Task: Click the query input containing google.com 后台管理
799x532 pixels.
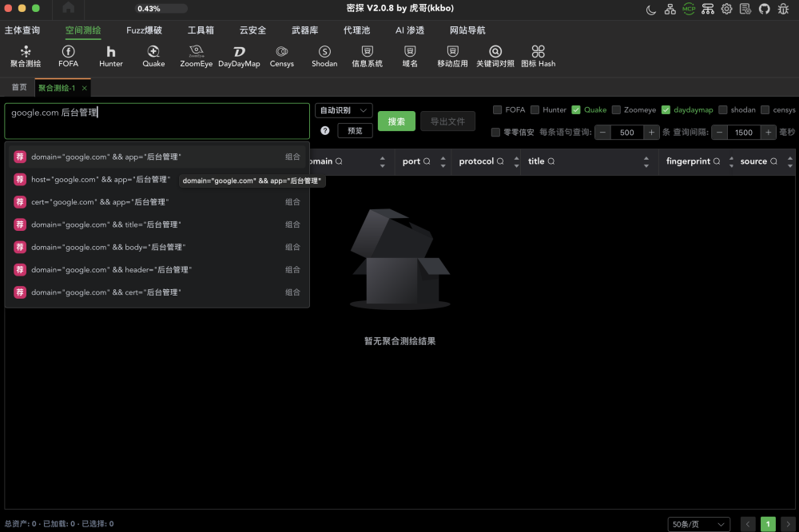Action: [x=157, y=121]
